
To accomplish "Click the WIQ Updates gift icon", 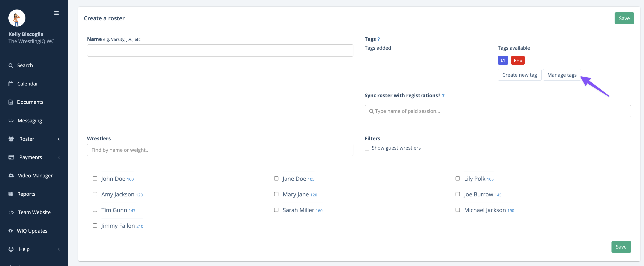I will [10, 230].
